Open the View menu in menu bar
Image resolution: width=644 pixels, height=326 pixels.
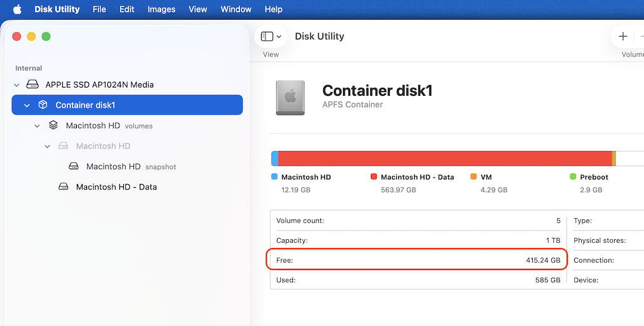click(x=198, y=9)
